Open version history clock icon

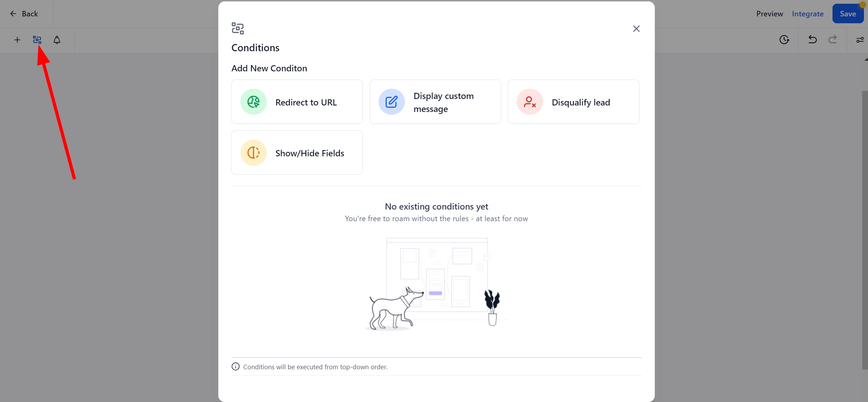pyautogui.click(x=784, y=40)
